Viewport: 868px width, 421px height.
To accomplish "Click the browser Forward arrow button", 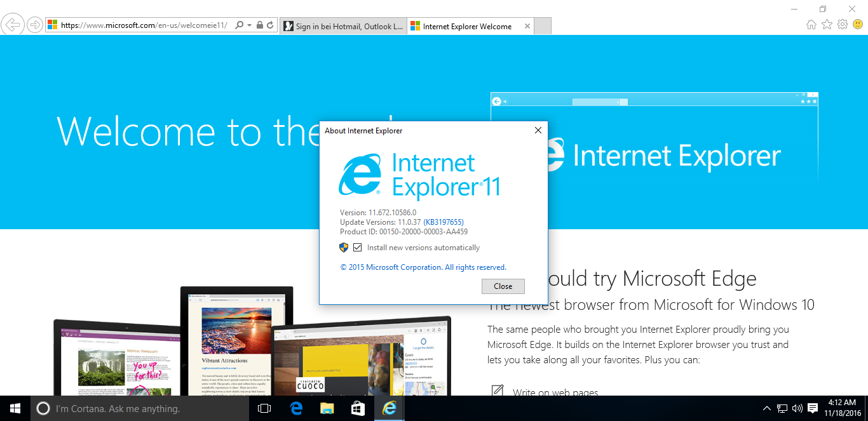I will [x=35, y=25].
